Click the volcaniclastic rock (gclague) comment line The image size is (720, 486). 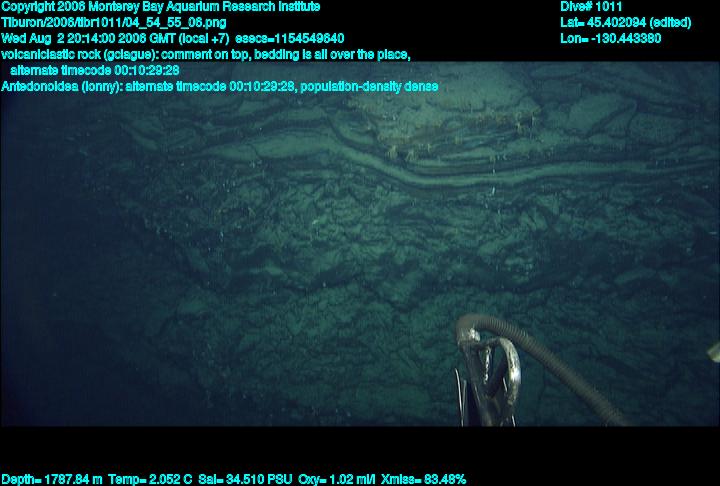click(x=206, y=55)
